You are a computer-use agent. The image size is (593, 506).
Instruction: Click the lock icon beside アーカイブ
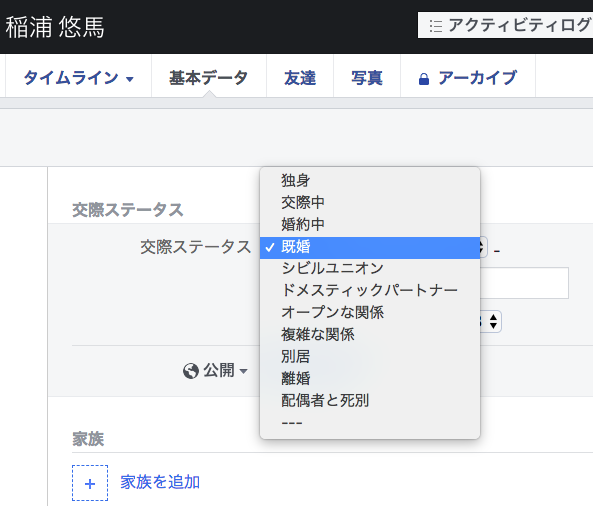pos(424,79)
